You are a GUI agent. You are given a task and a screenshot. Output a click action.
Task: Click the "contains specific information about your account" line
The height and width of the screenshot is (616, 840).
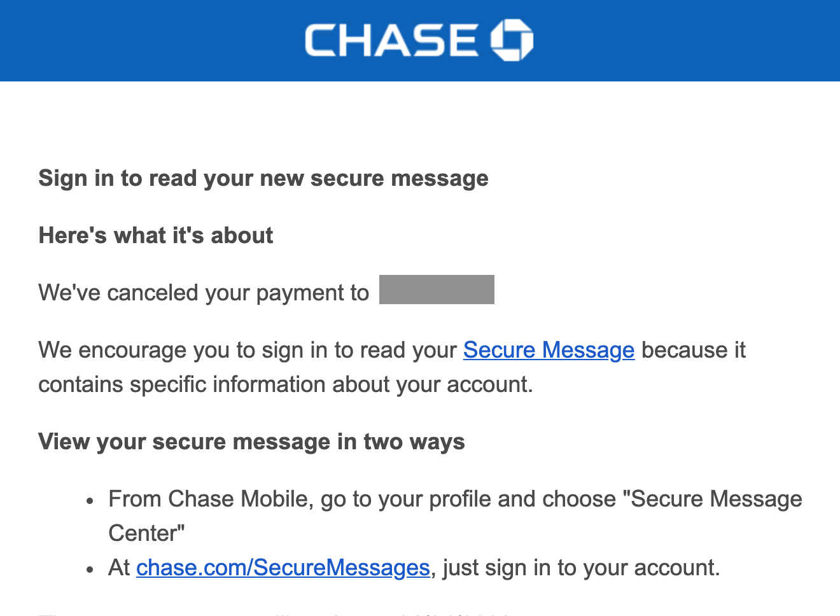click(x=286, y=384)
